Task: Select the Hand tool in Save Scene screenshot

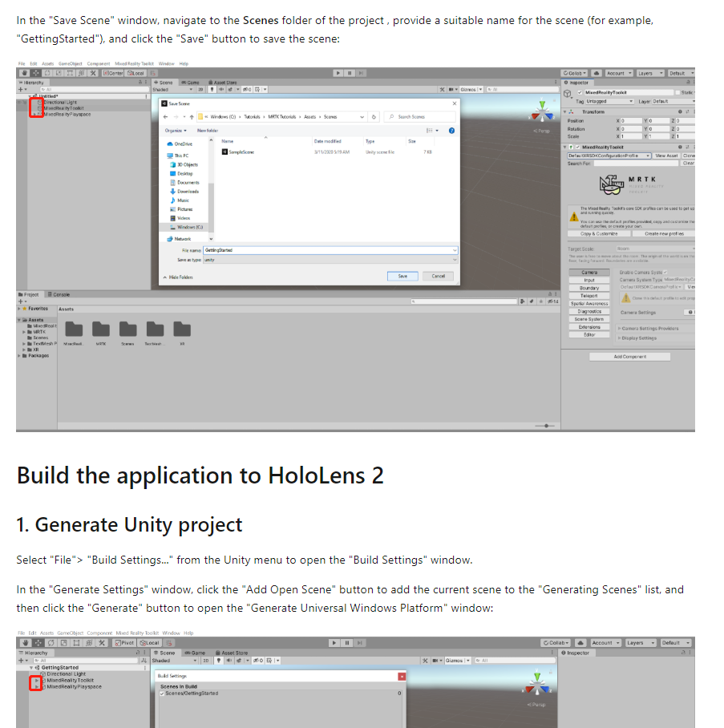Action: pyautogui.click(x=24, y=73)
